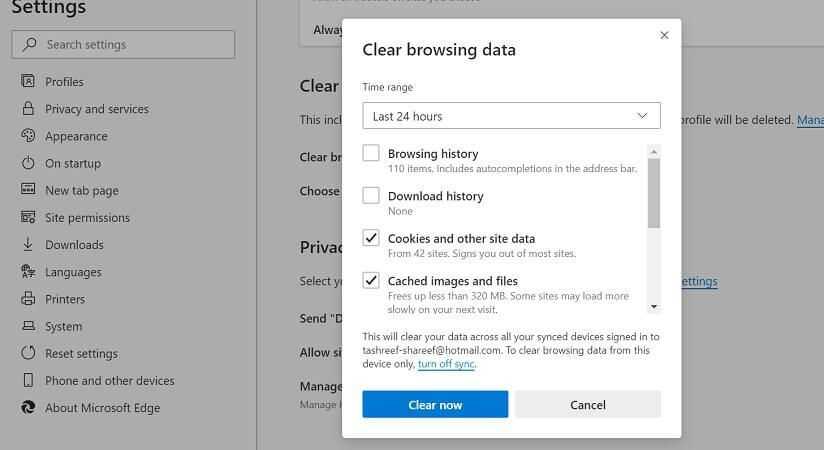Open the Time range dropdown
The width and height of the screenshot is (824, 450).
tap(511, 116)
